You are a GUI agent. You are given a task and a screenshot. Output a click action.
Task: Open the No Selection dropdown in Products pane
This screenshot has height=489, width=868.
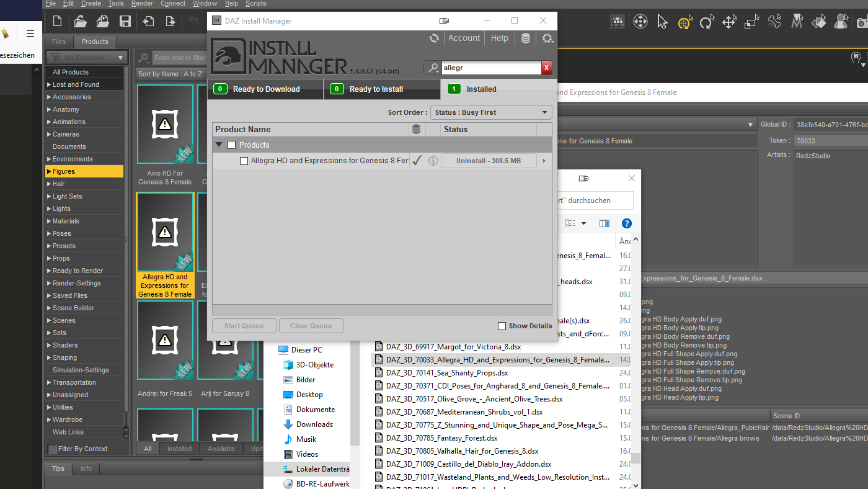[87, 58]
